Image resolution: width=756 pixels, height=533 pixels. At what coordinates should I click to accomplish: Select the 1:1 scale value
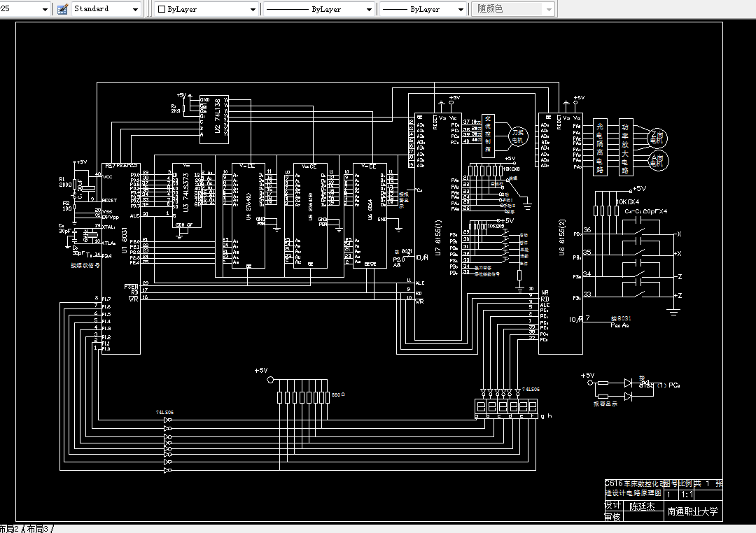(x=687, y=495)
